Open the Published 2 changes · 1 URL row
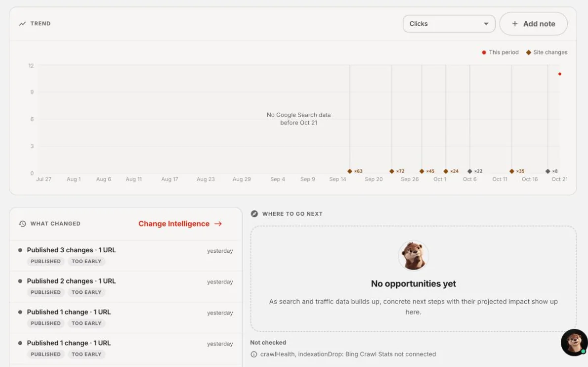588x367 pixels. point(126,287)
